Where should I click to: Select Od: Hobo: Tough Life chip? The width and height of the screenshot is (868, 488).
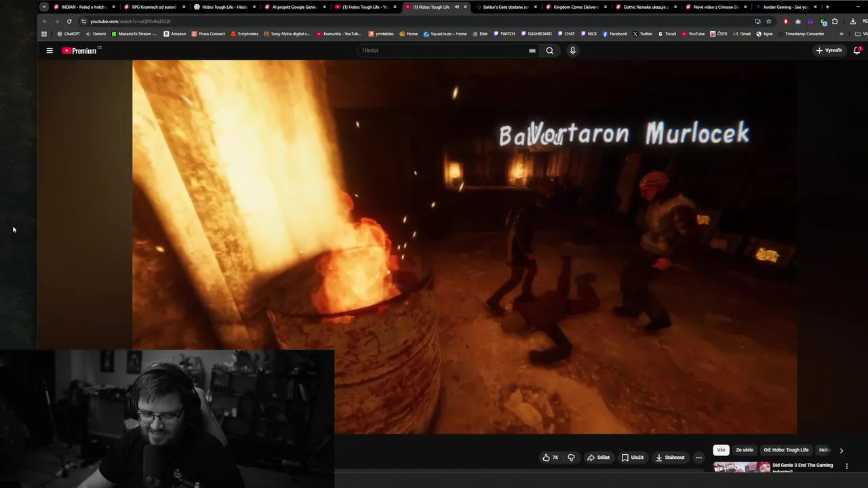coord(786,450)
